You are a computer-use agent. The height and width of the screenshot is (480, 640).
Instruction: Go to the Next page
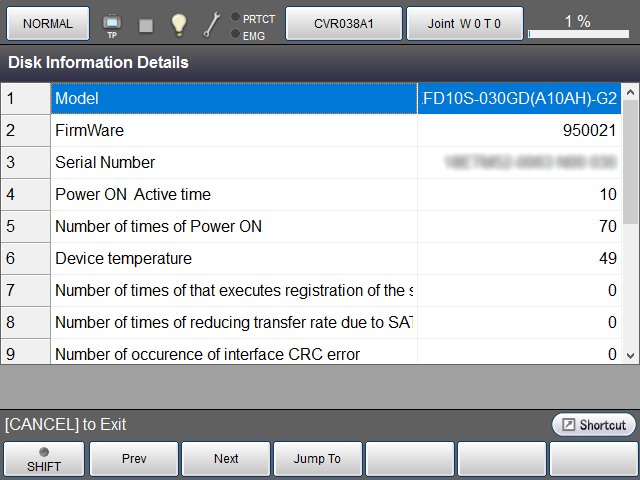tap(226, 459)
